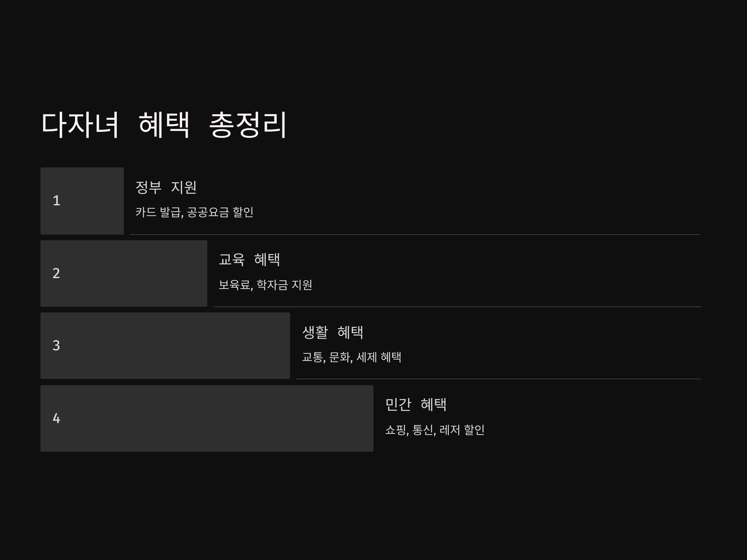Click the 민간 혜택 heading
The image size is (747, 560).
point(416,404)
